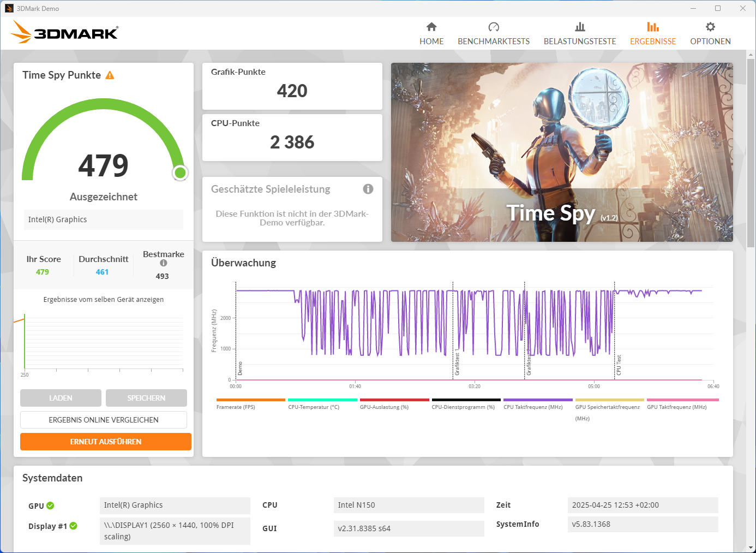Toggle the CPU Taktfrequenz (MHz) legend item
Viewport: 756px width, 553px height.
(538, 405)
